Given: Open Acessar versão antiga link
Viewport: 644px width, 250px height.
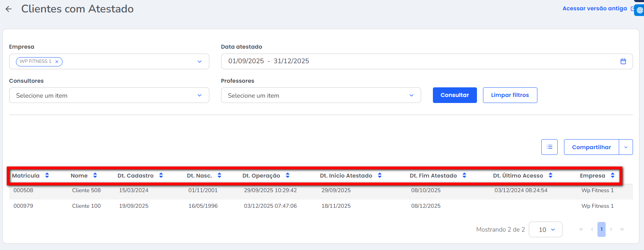Looking at the screenshot, I should click(595, 9).
